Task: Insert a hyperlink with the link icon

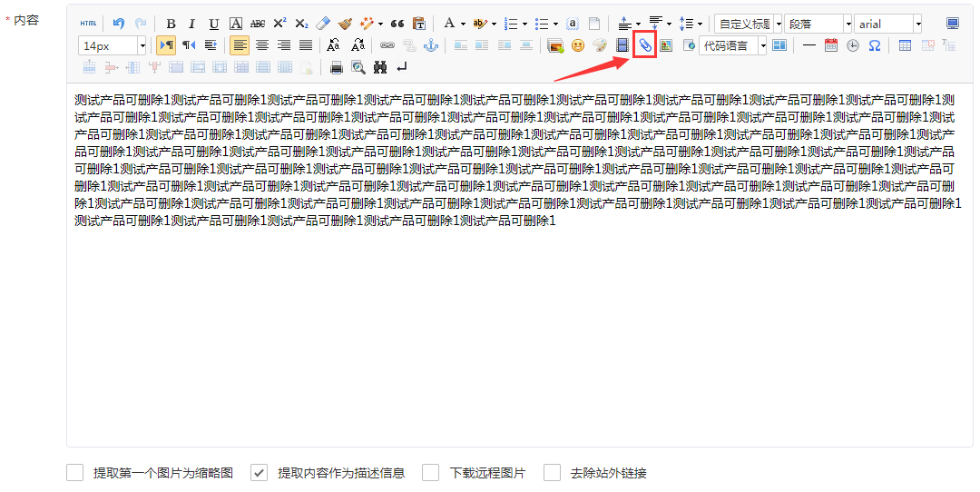Action: tap(387, 45)
